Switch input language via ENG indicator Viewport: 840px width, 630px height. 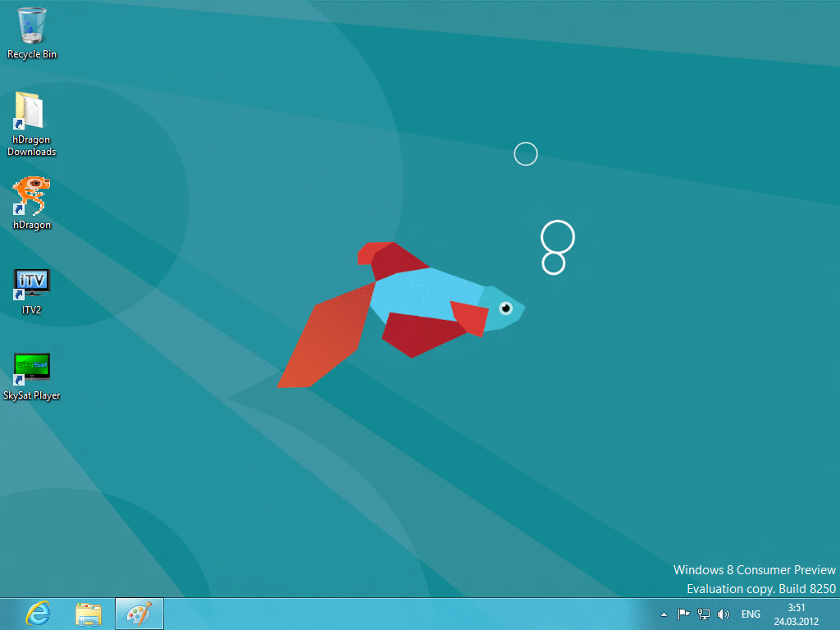[x=751, y=614]
